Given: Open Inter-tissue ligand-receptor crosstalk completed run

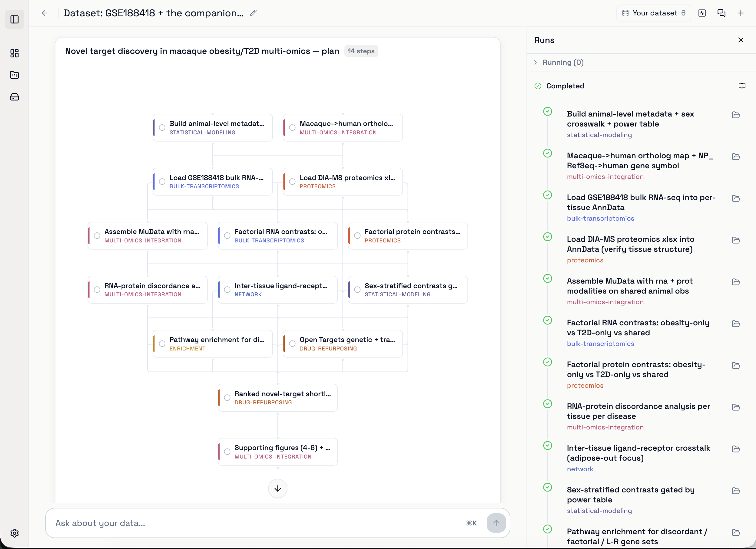Looking at the screenshot, I should click(638, 453).
